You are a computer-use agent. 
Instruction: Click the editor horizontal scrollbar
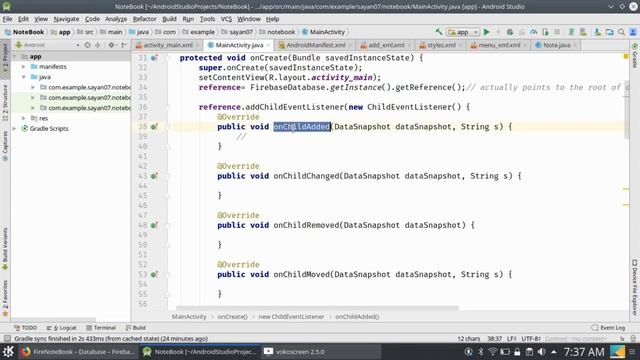[x=317, y=308]
